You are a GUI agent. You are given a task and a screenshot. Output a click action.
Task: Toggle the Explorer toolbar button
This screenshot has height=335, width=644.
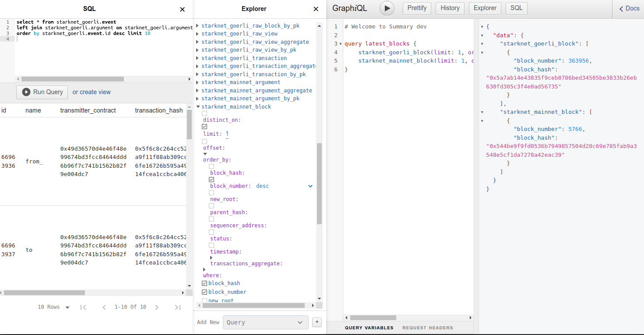[x=485, y=8]
